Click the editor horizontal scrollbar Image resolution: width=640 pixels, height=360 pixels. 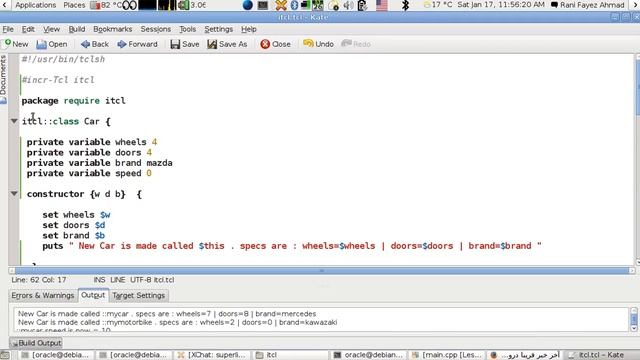322,271
